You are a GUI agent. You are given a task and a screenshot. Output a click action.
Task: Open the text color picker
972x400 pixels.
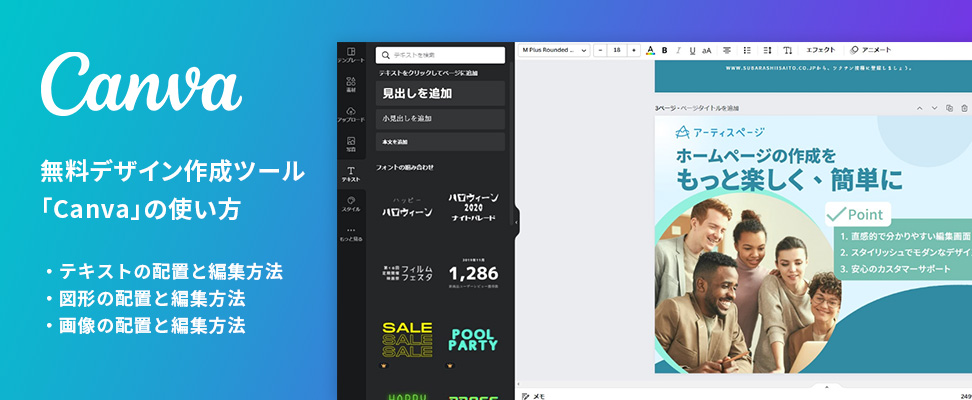point(650,50)
